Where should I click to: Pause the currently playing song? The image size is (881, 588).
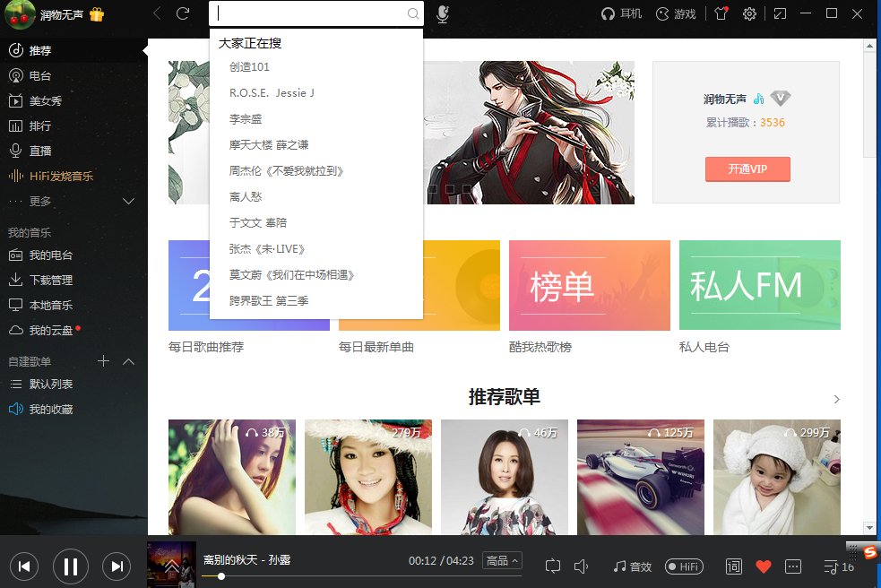pyautogui.click(x=70, y=566)
